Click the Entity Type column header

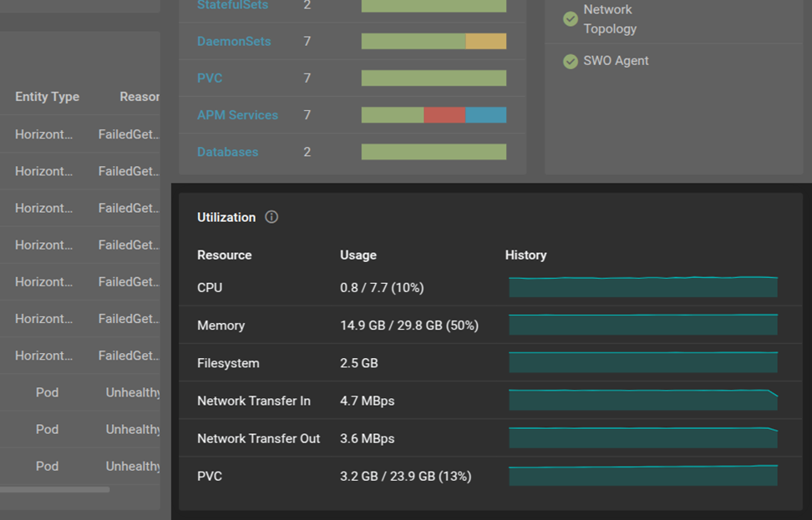click(x=47, y=97)
